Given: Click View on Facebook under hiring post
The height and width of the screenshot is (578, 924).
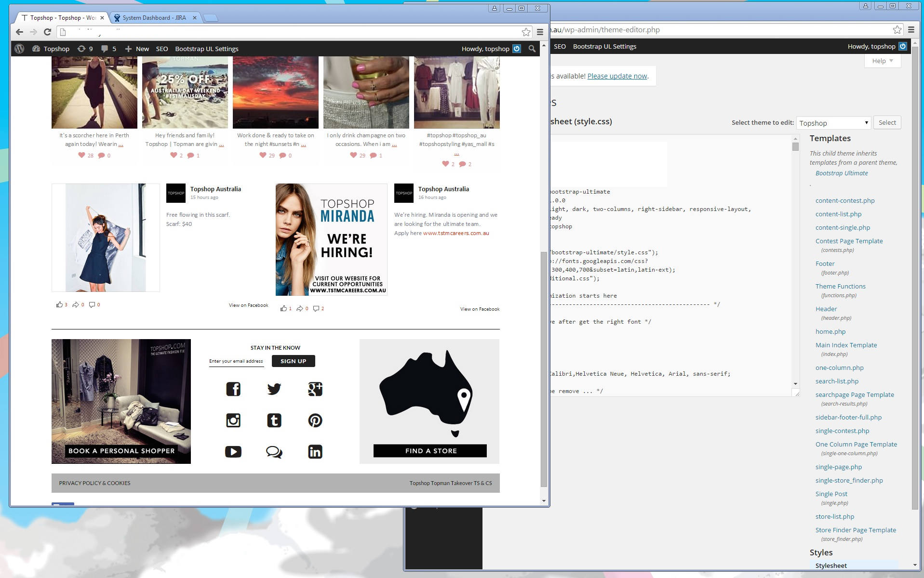Looking at the screenshot, I should coord(480,309).
